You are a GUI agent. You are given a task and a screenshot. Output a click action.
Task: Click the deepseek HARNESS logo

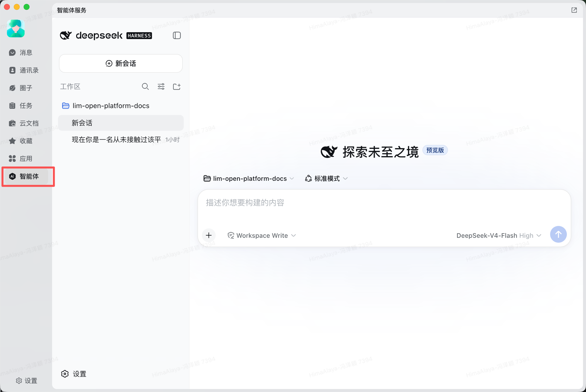tap(106, 35)
